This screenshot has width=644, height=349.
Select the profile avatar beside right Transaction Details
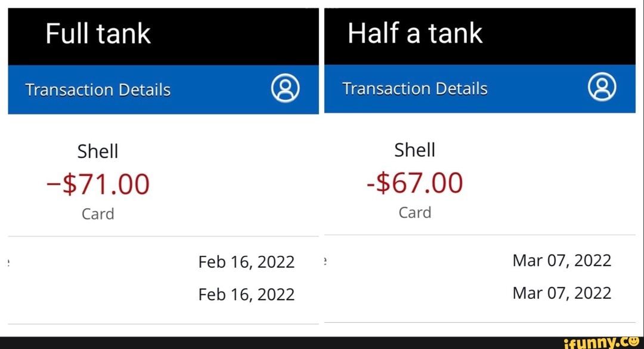[602, 86]
